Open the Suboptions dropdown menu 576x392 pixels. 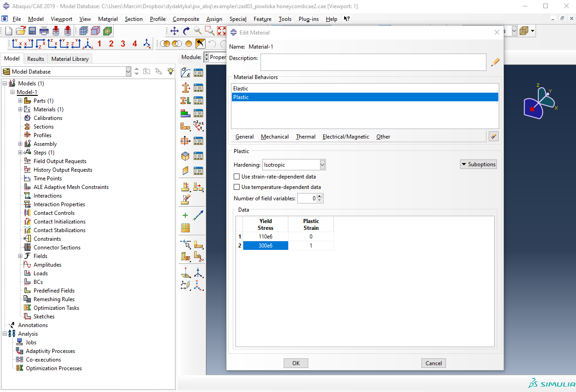[x=478, y=164]
